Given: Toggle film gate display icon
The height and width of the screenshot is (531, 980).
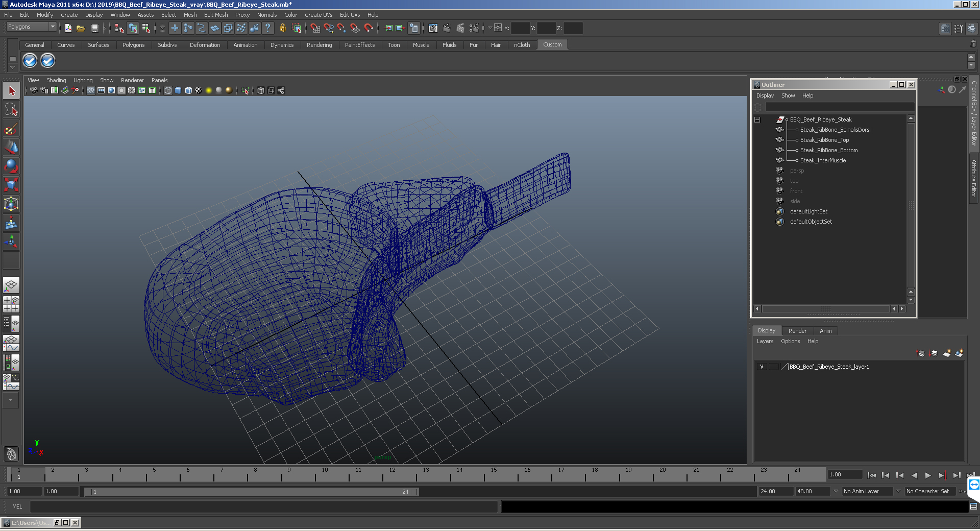Looking at the screenshot, I should (x=101, y=90).
